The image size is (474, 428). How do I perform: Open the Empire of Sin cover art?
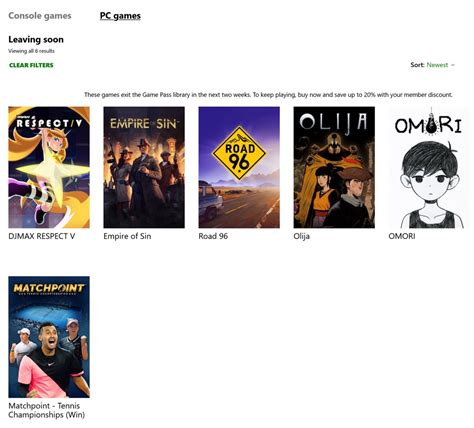tap(144, 167)
